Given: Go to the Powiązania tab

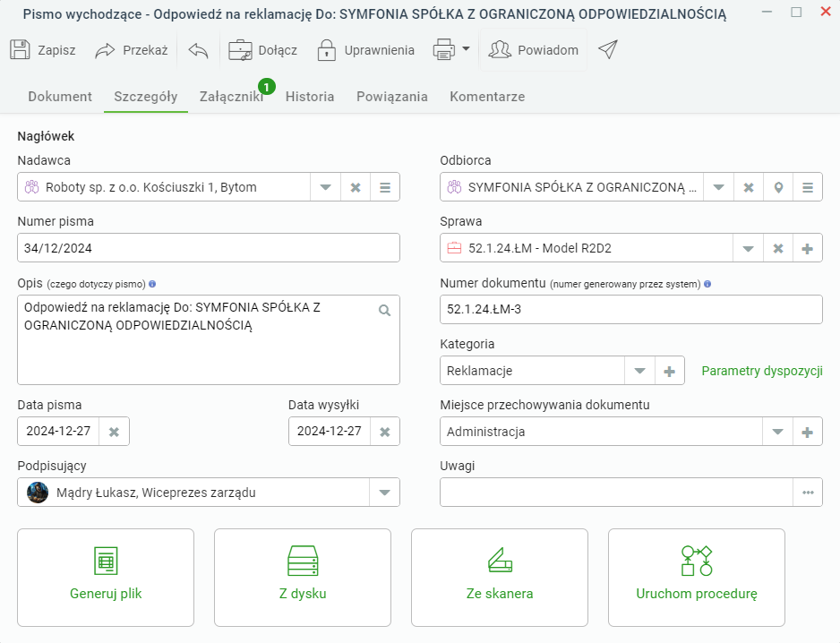Looking at the screenshot, I should tap(392, 97).
